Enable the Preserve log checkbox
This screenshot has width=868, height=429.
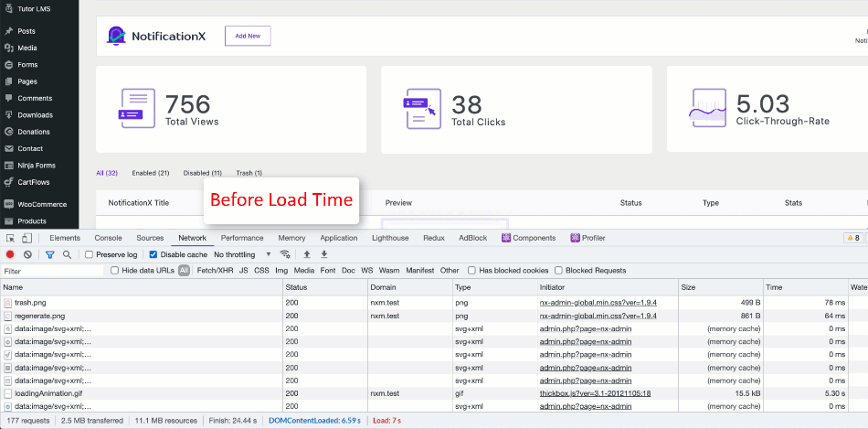90,254
